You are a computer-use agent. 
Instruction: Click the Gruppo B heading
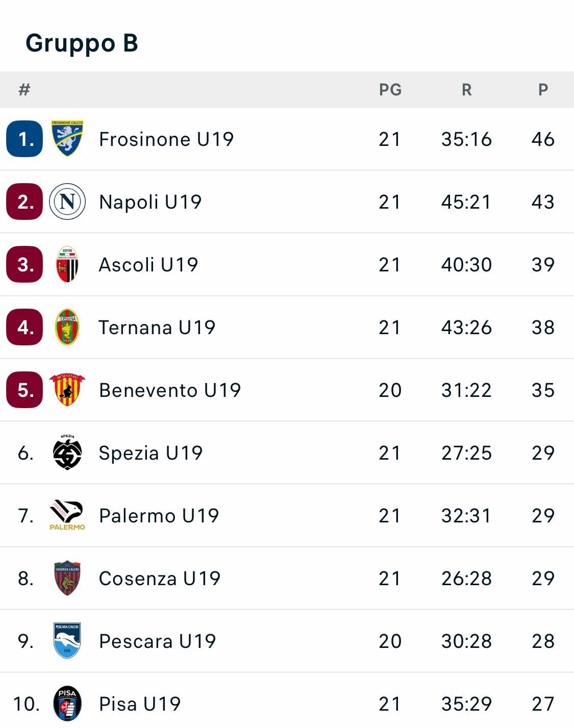pos(82,43)
